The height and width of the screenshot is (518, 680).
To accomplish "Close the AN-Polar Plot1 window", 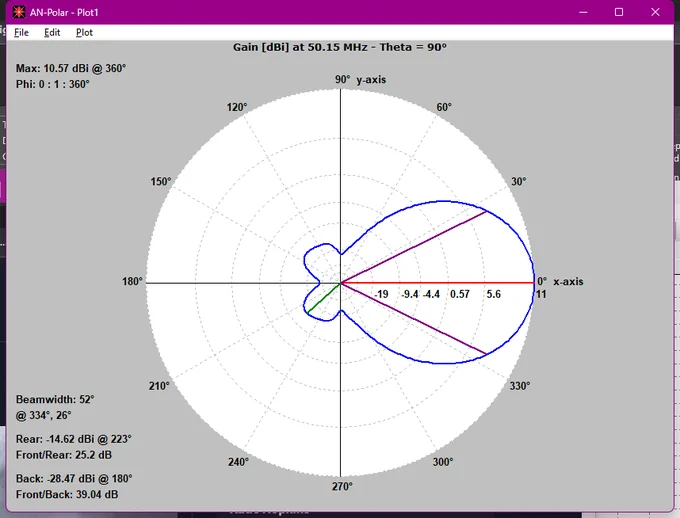I will 655,12.
